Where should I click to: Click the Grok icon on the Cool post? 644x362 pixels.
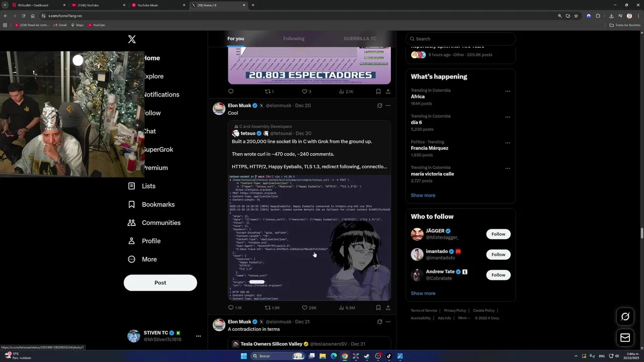click(x=379, y=106)
